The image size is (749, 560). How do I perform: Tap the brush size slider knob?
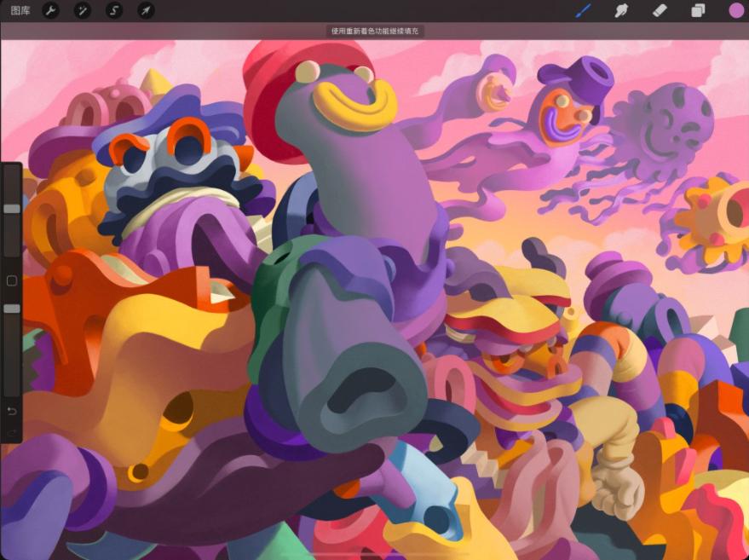coord(10,207)
